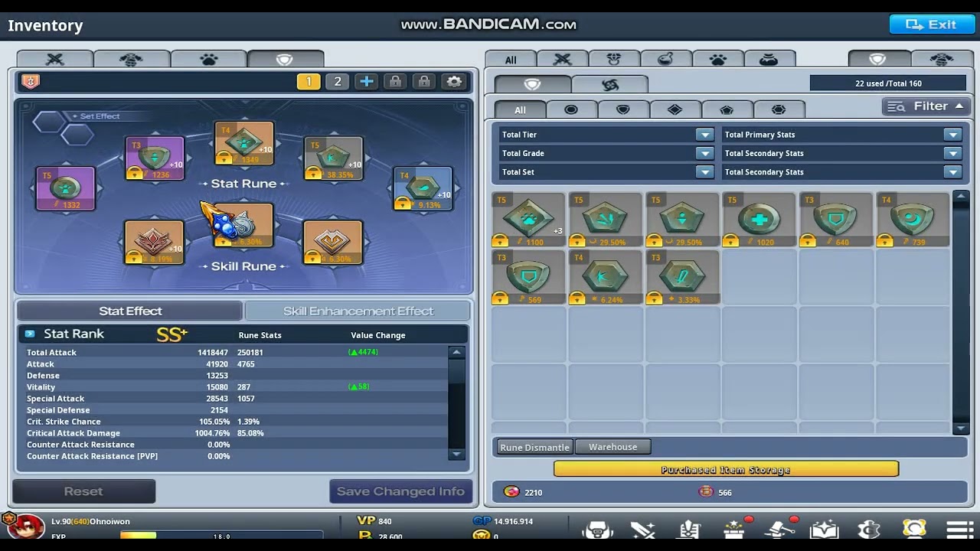The width and height of the screenshot is (980, 551).
Task: Switch to spiral rune sub-tab
Action: [610, 84]
